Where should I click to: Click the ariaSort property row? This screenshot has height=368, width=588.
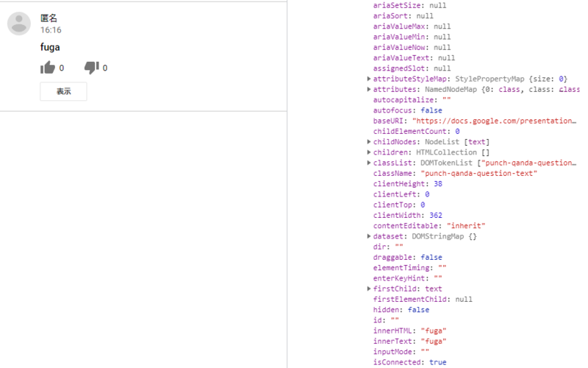pyautogui.click(x=403, y=16)
